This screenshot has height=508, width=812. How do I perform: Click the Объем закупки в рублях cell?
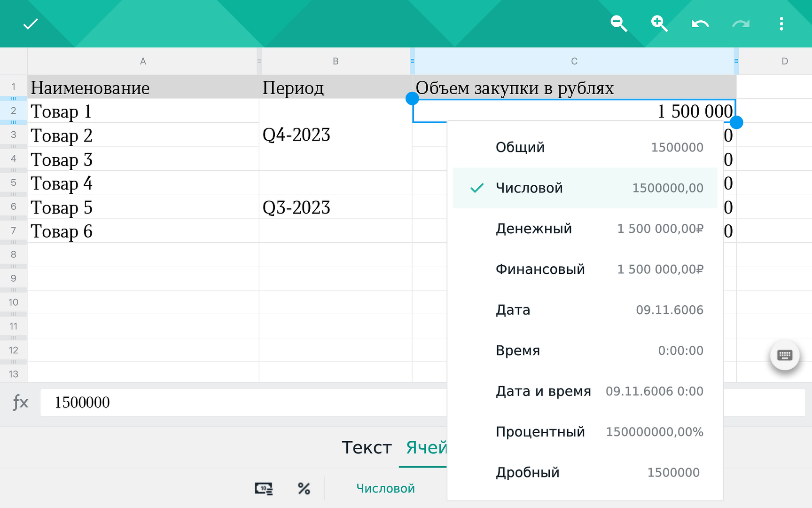click(x=574, y=87)
